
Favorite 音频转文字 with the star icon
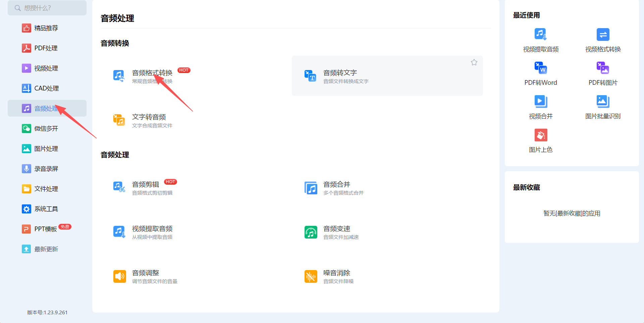[x=474, y=62]
